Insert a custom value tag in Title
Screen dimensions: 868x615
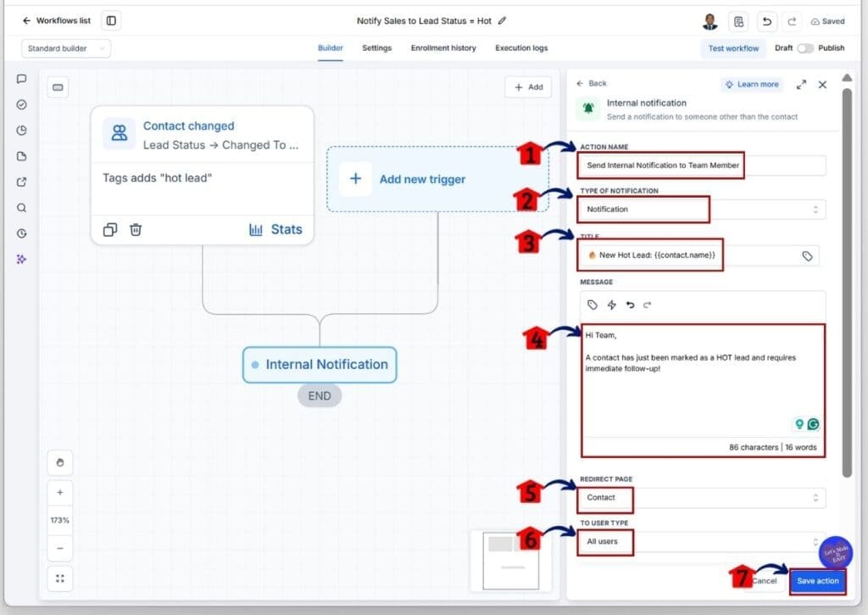tap(807, 256)
